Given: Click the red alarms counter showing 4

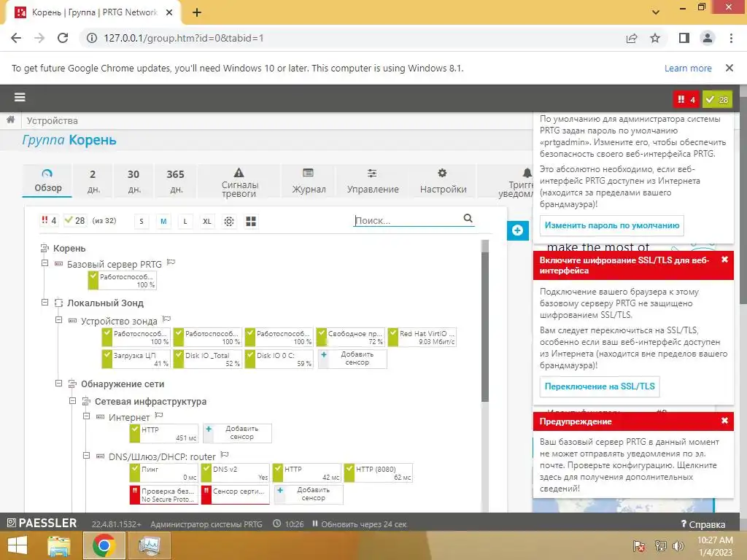Looking at the screenshot, I should (x=686, y=99).
